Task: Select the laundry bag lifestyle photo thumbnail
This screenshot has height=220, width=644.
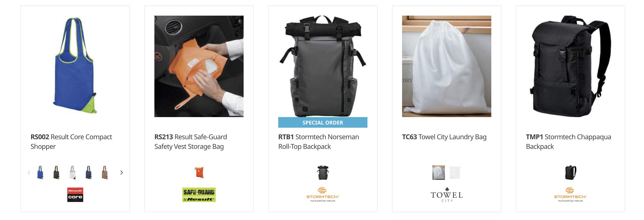Action: 438,172
